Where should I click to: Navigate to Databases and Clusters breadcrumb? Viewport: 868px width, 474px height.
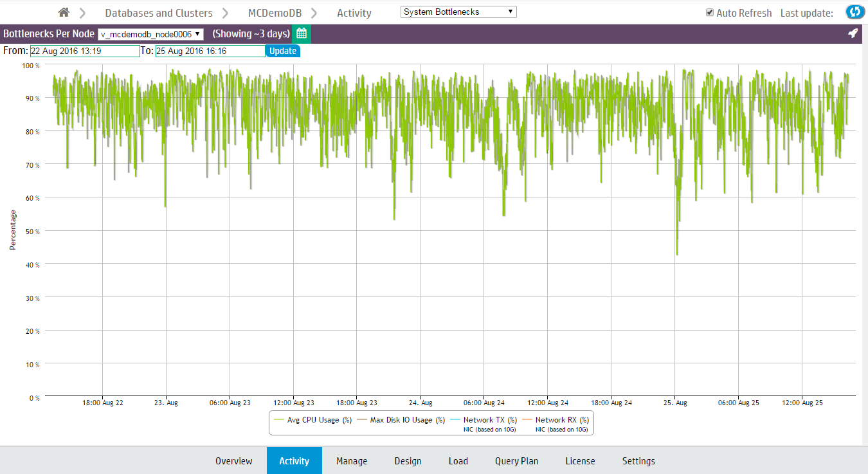159,13
